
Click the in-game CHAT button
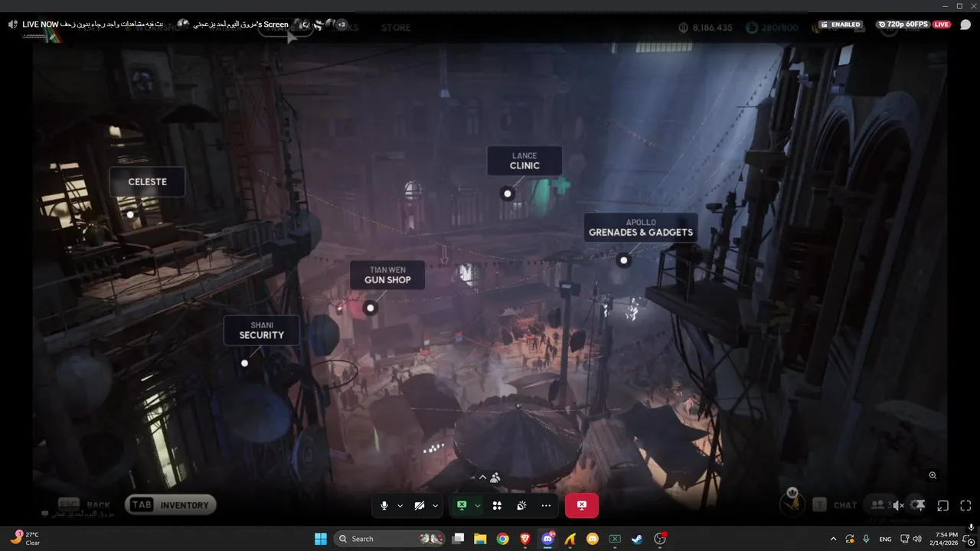835,505
